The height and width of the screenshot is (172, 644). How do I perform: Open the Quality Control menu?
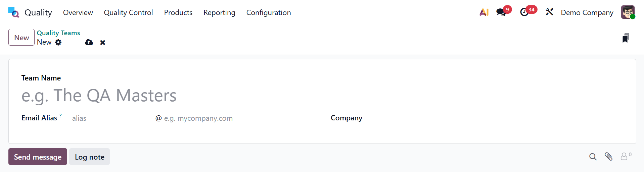point(128,12)
